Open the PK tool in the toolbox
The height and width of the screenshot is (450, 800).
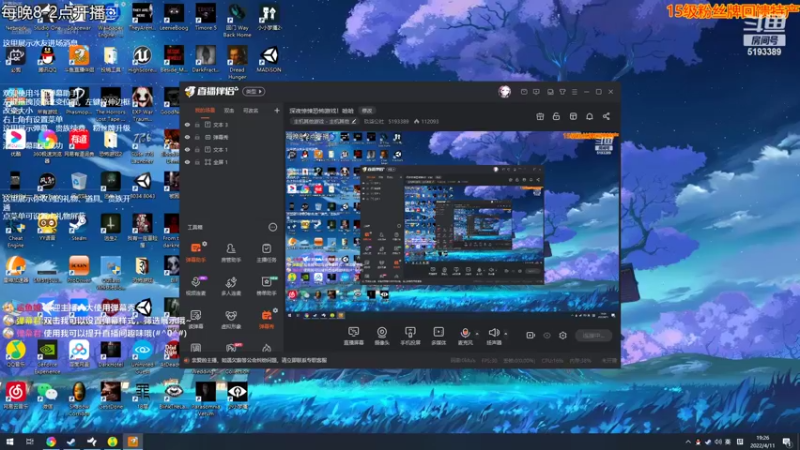(232, 347)
